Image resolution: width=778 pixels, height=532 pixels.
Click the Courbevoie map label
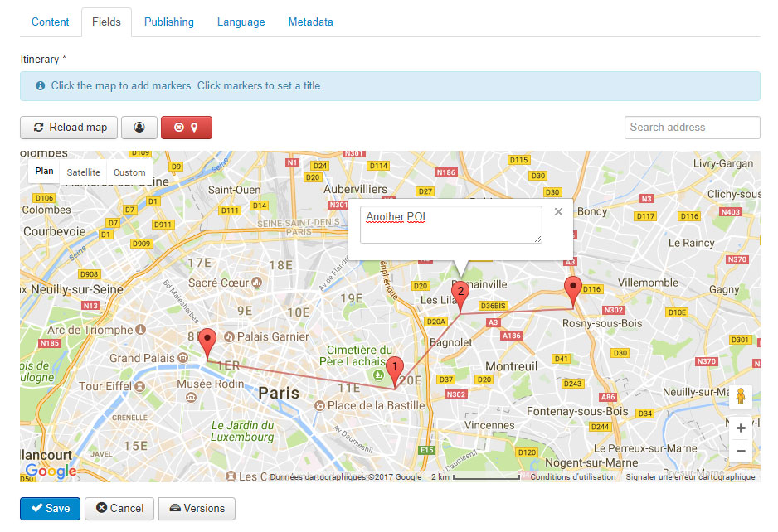tap(55, 231)
